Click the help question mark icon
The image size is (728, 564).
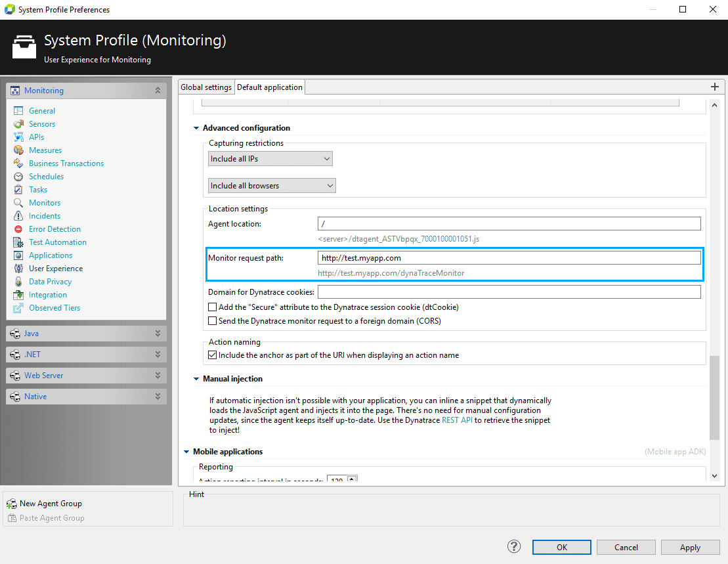[514, 546]
